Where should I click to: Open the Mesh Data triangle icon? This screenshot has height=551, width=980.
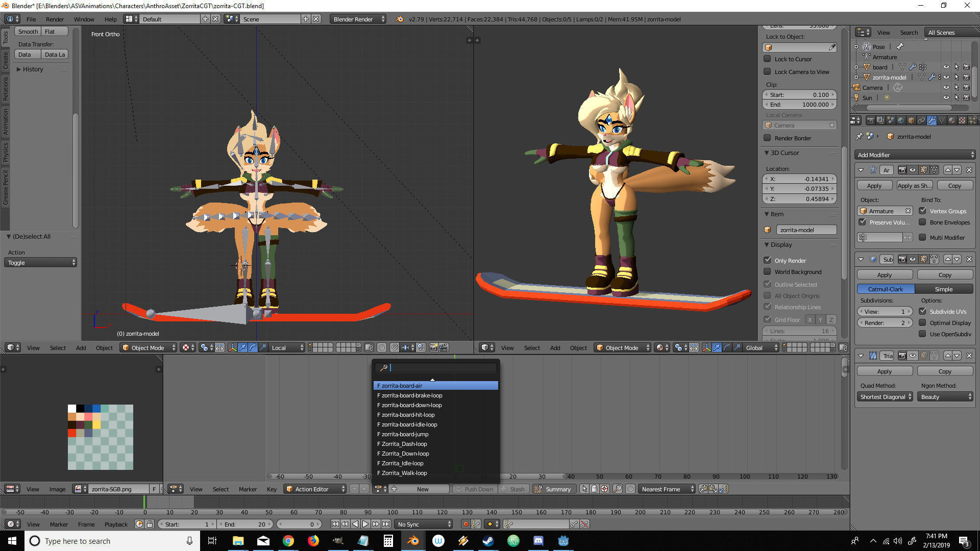(x=942, y=120)
